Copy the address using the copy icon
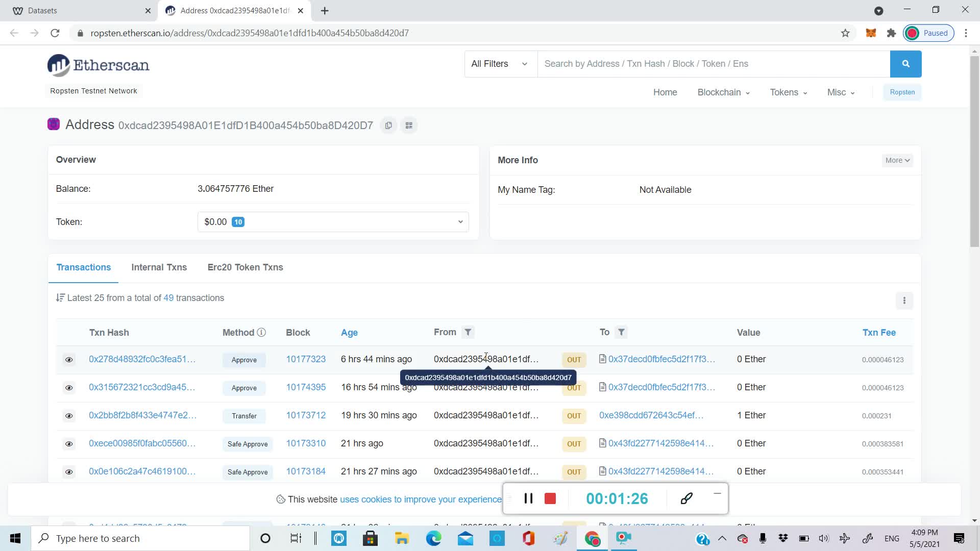 [x=388, y=125]
